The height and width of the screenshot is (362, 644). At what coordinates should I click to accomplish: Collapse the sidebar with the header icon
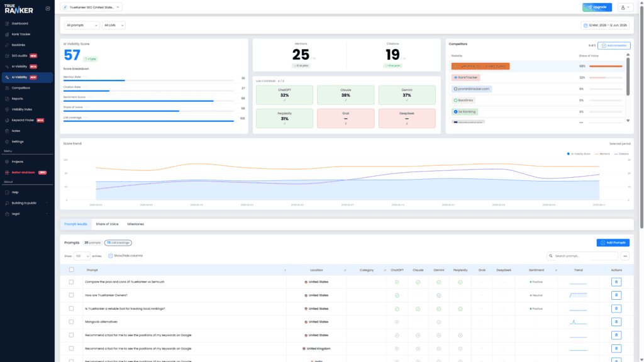(48, 8)
